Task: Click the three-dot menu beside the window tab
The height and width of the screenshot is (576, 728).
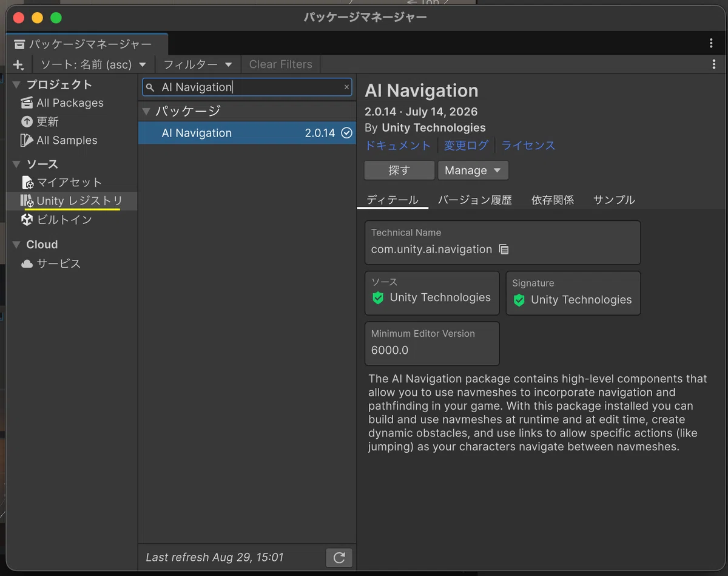Action: coord(711,43)
